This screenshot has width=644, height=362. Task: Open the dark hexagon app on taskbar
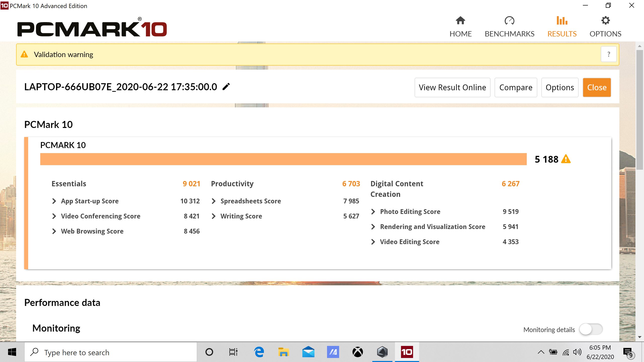coord(382,352)
